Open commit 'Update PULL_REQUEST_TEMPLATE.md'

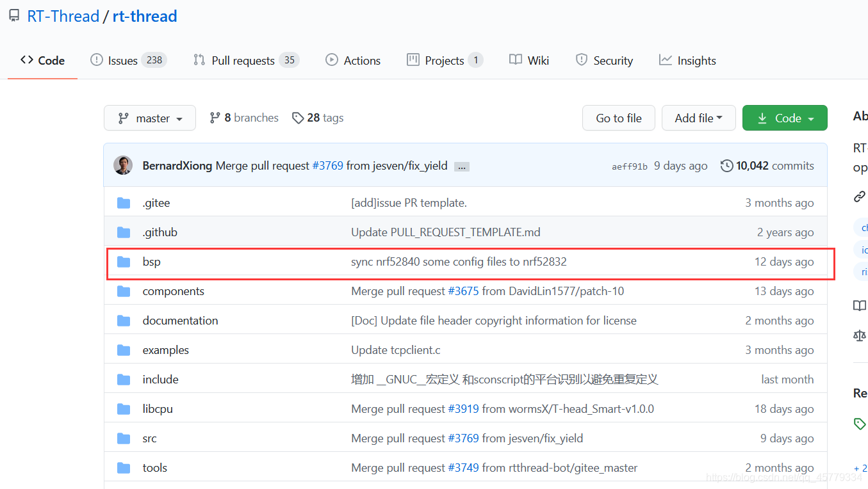(x=446, y=232)
